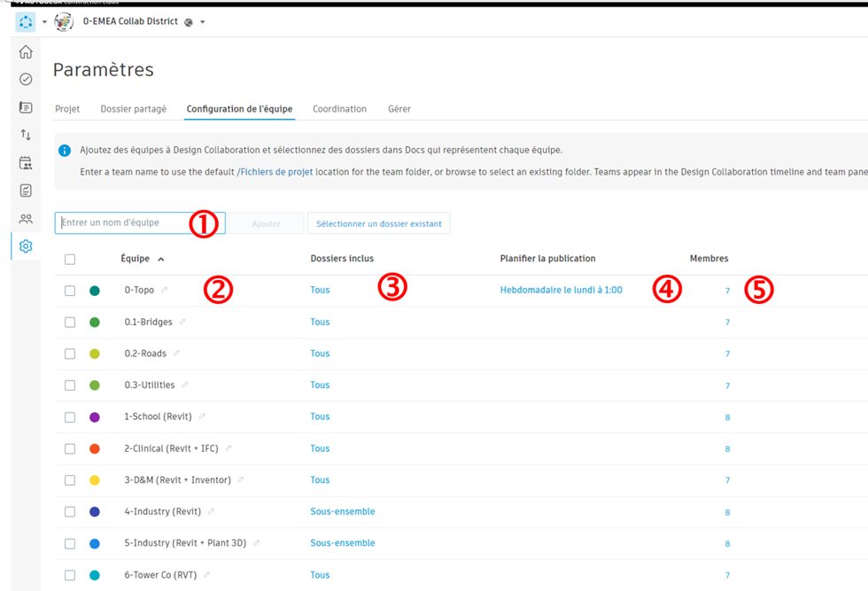868x591 pixels.
Task: Open the /Fichiers de projet link
Action: click(x=275, y=172)
